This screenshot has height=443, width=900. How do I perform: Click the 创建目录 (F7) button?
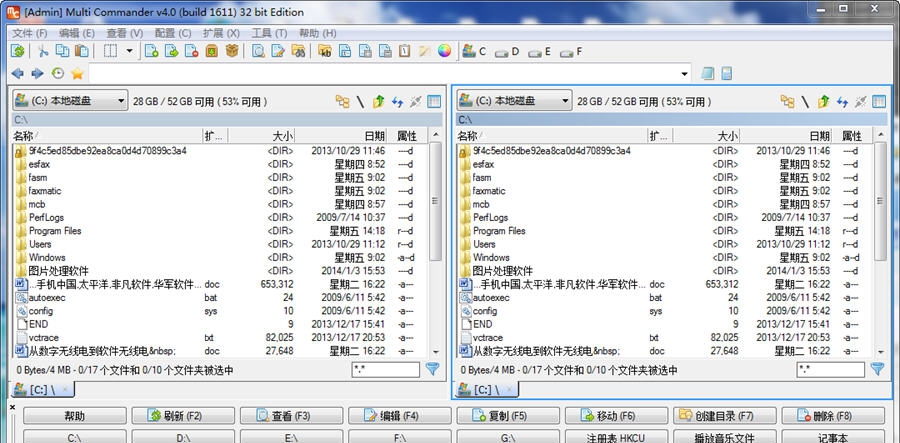click(x=724, y=415)
